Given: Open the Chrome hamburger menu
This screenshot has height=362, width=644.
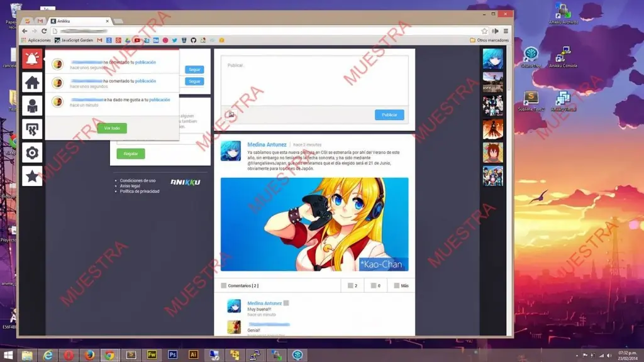Looking at the screenshot, I should point(506,31).
